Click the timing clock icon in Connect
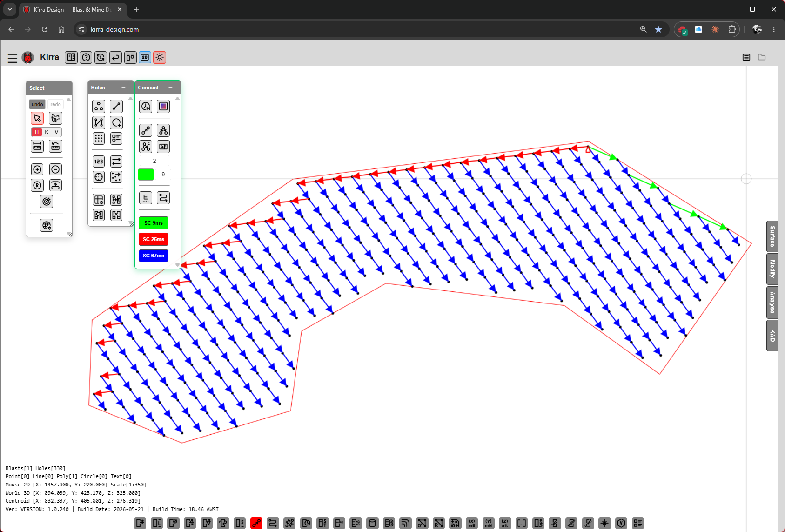The width and height of the screenshot is (785, 532). coord(146,107)
